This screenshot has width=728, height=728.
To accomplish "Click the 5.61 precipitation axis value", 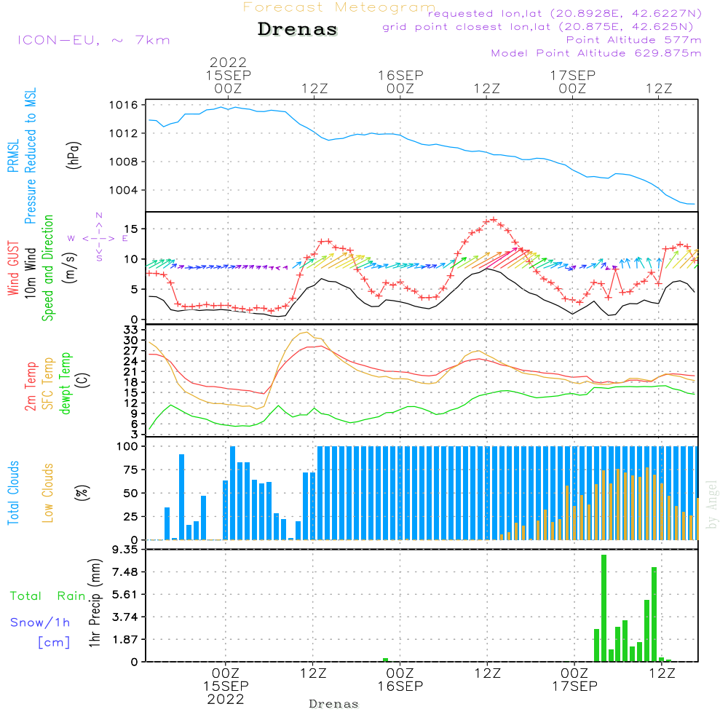I will coord(125,595).
